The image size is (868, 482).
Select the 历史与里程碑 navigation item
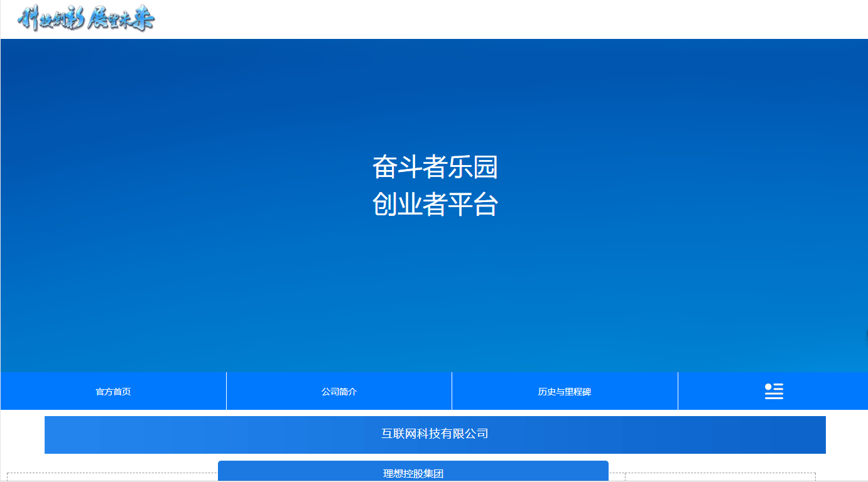tap(565, 392)
